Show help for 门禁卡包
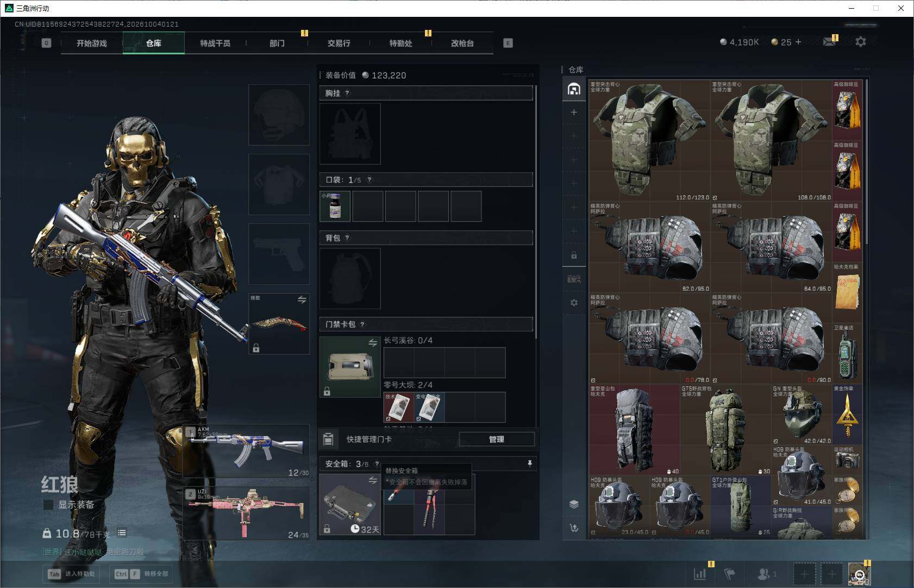The image size is (914, 588). coord(362,324)
